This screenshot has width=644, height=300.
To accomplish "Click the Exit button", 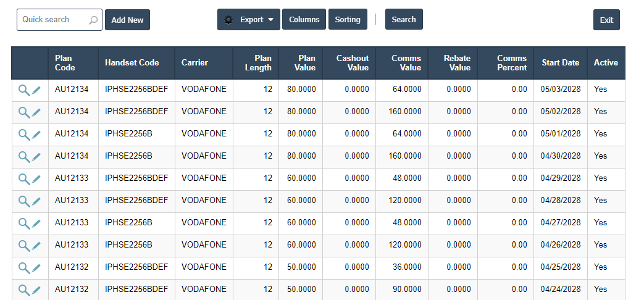I will [606, 20].
